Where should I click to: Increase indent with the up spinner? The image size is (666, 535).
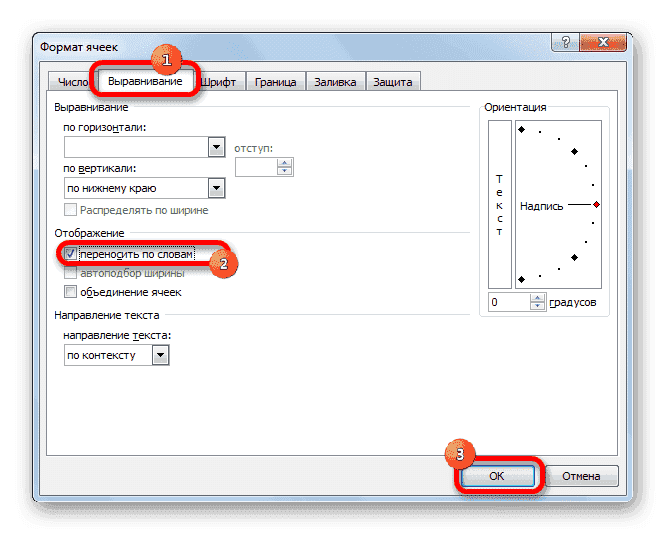[284, 163]
